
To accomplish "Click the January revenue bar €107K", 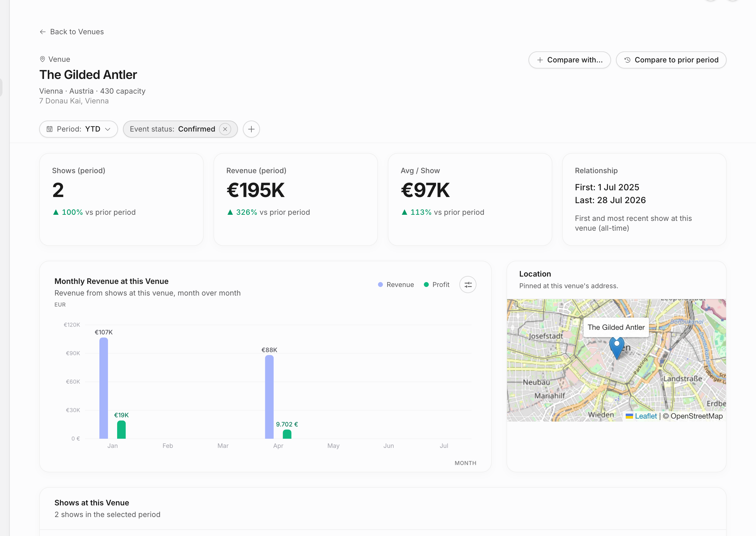I will click(x=104, y=388).
